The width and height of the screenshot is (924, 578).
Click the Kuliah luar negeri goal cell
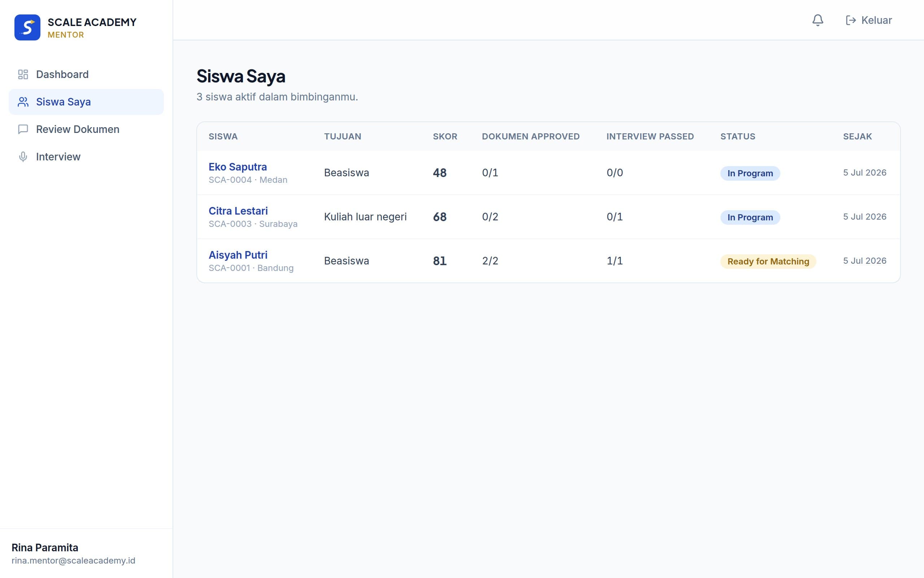365,217
